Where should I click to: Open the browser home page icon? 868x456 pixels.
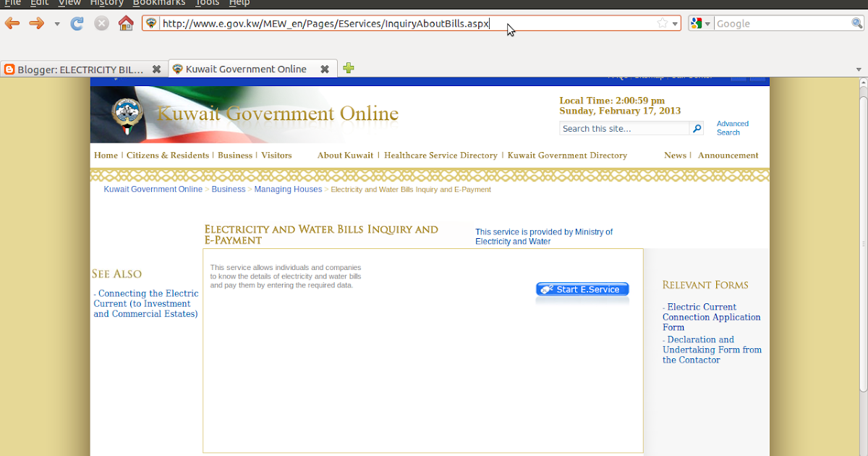tap(126, 23)
